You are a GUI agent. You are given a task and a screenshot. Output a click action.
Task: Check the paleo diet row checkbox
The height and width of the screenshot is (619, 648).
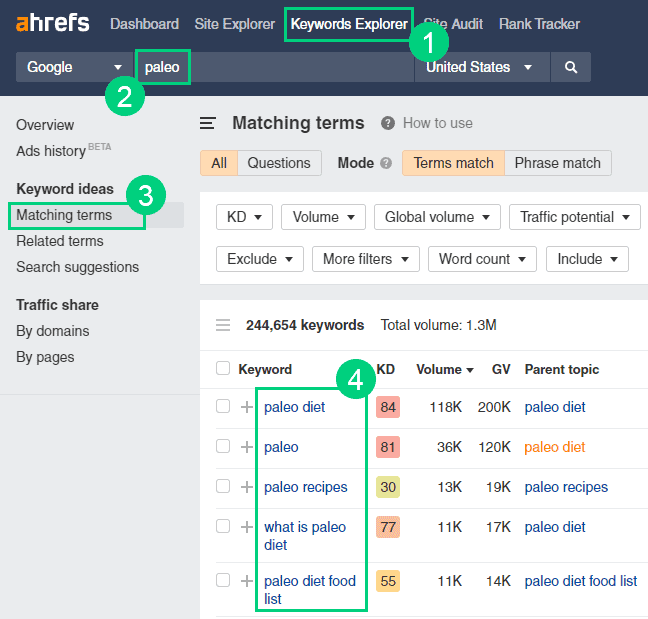(223, 406)
